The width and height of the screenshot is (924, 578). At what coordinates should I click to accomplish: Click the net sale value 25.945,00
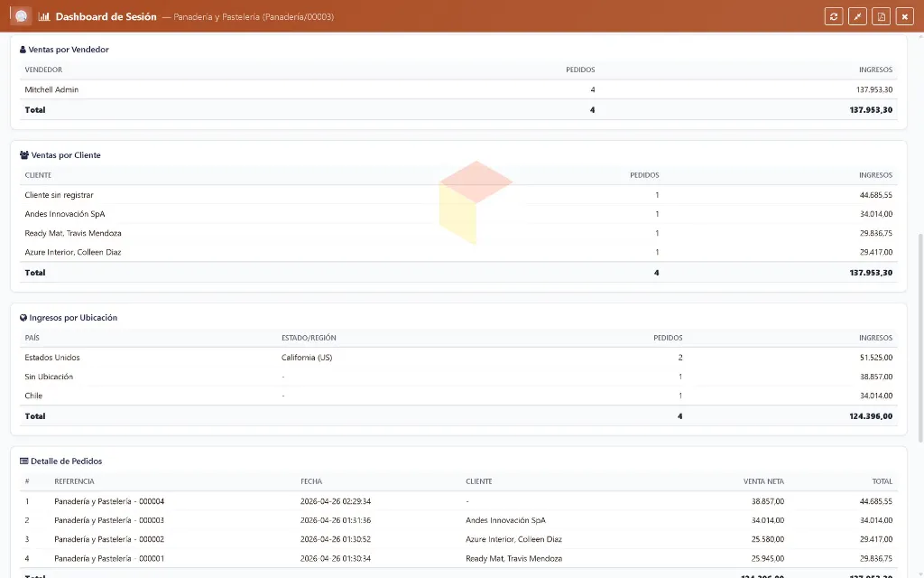(767, 558)
